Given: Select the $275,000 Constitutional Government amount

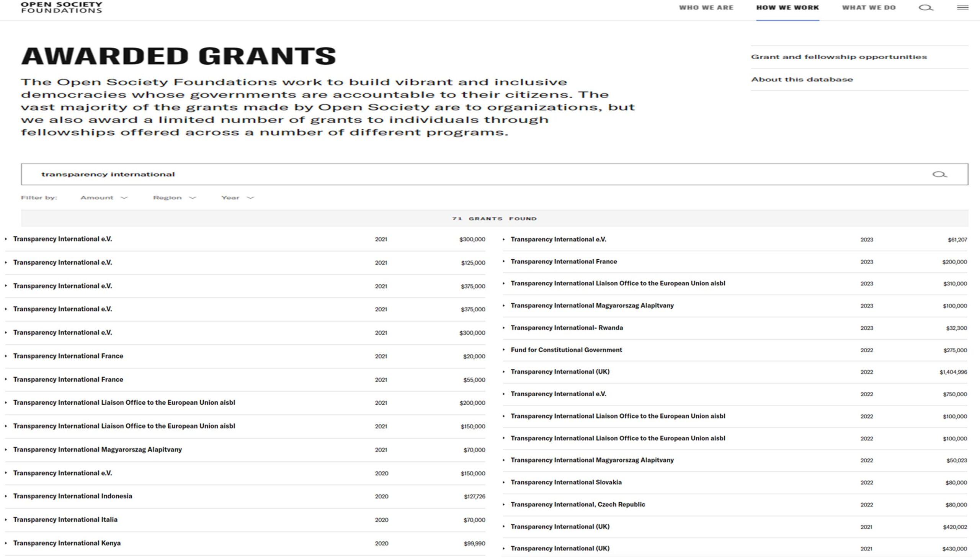Looking at the screenshot, I should pos(955,350).
